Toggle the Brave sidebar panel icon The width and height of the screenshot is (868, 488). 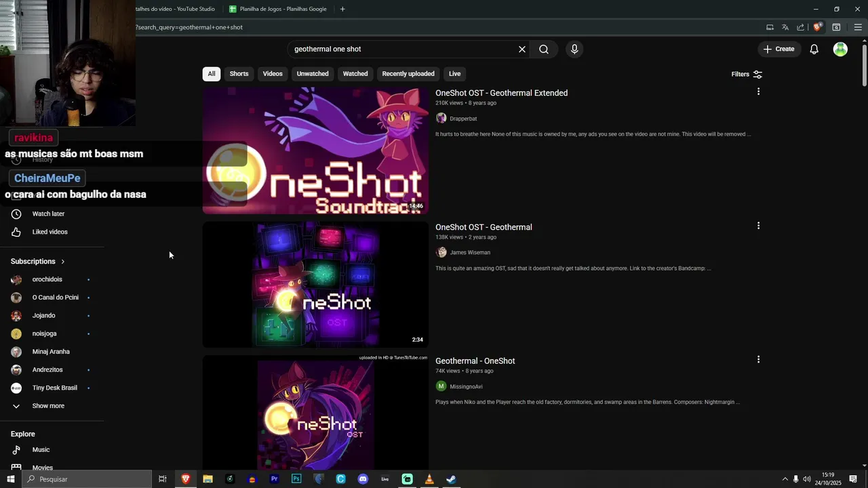click(x=836, y=27)
